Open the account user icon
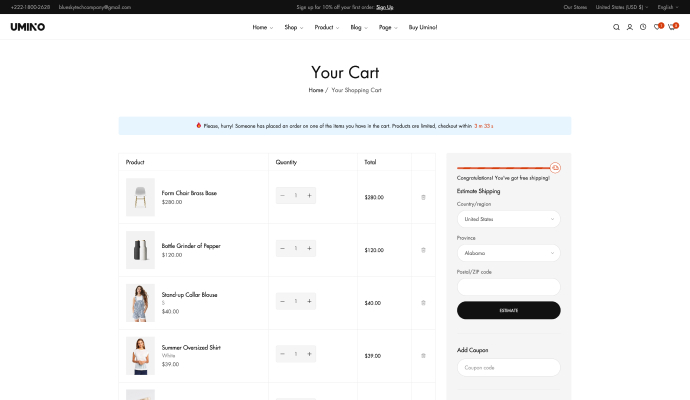Viewport: 690px width, 400px height. (x=630, y=27)
